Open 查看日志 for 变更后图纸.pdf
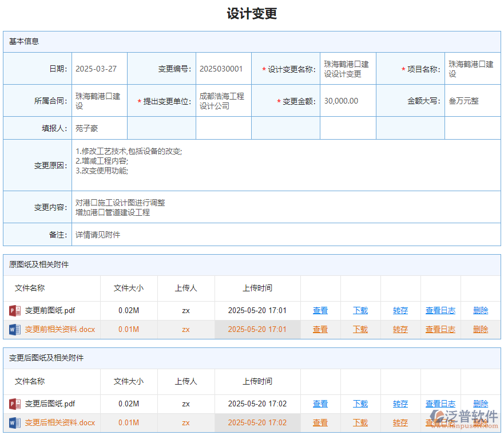 click(440, 404)
